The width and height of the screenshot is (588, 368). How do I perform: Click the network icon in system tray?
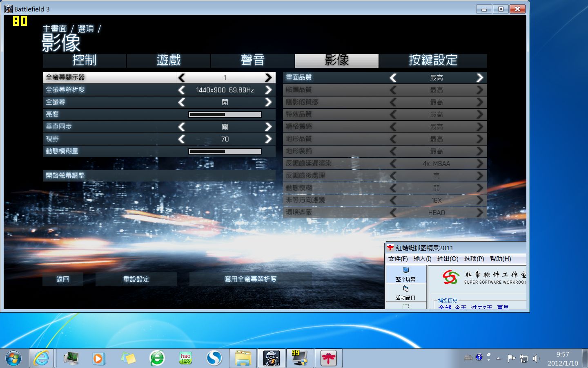[523, 359]
